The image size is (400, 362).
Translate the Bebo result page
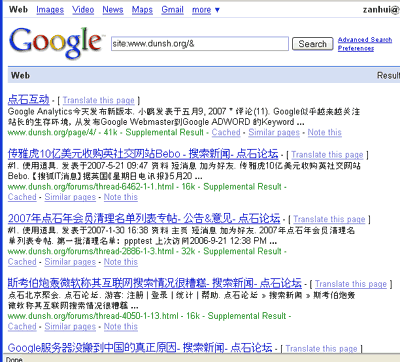pos(327,155)
